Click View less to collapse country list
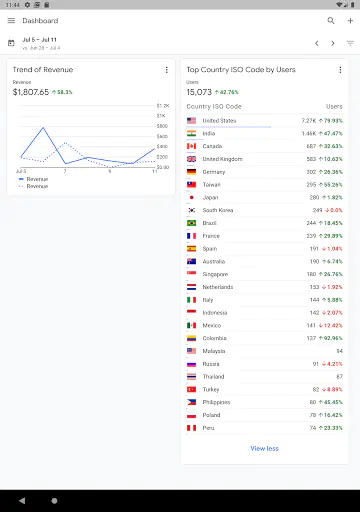 click(x=264, y=448)
